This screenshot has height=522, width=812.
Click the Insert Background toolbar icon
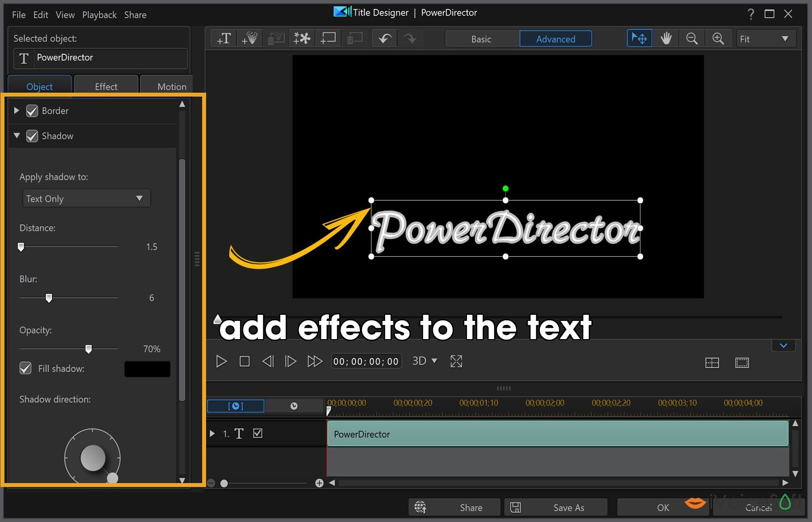point(328,38)
